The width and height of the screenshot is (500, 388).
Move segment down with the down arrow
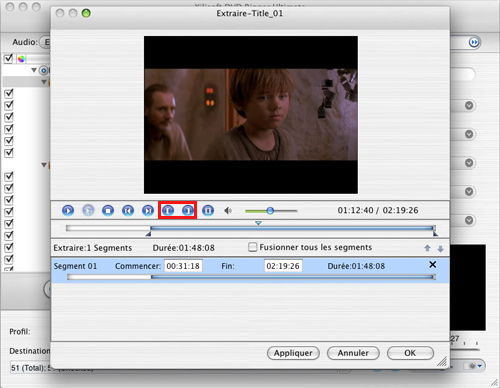click(x=440, y=249)
